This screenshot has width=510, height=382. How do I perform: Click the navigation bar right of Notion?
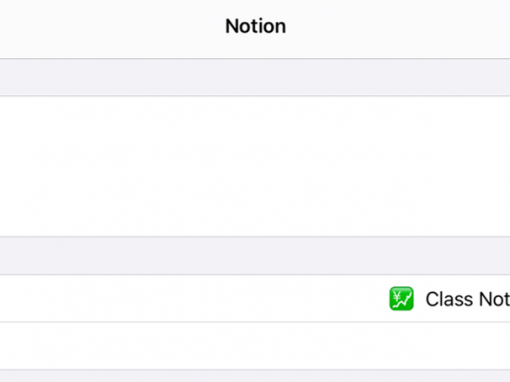(398, 29)
